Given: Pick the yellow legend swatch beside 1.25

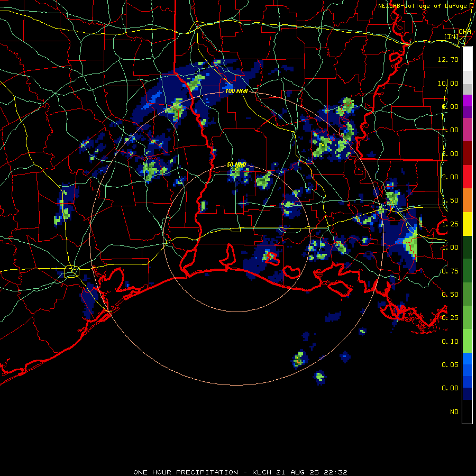Looking at the screenshot, I should coord(467,224).
